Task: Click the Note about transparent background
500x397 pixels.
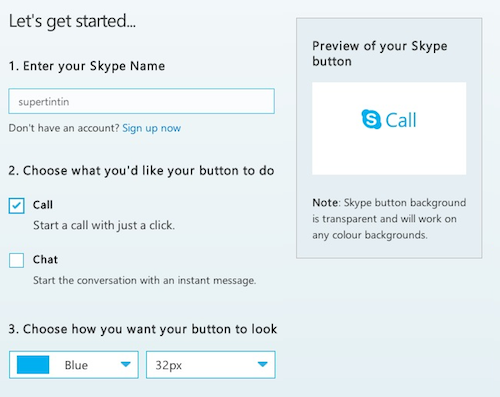Action: point(389,219)
